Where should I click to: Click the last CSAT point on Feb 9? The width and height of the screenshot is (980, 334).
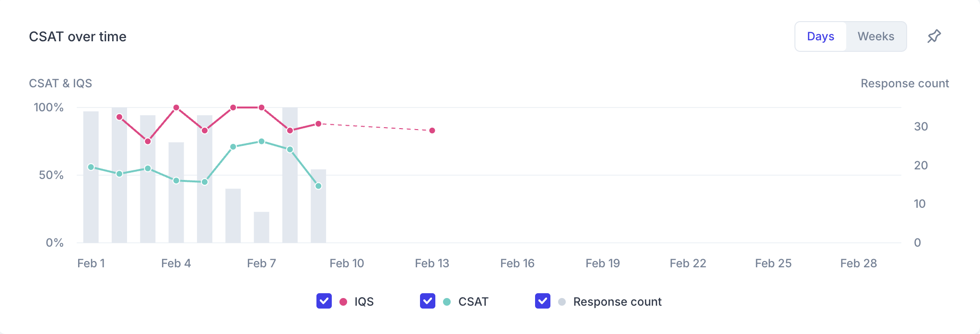(x=318, y=186)
